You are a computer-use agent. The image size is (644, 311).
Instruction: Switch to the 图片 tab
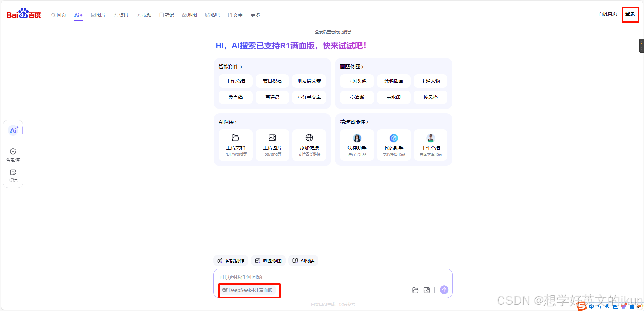pos(98,15)
